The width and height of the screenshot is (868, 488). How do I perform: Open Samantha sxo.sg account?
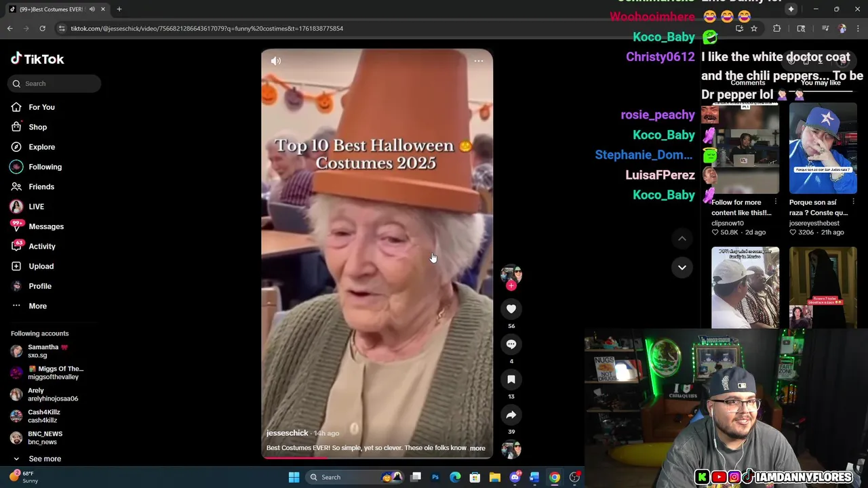pyautogui.click(x=41, y=351)
